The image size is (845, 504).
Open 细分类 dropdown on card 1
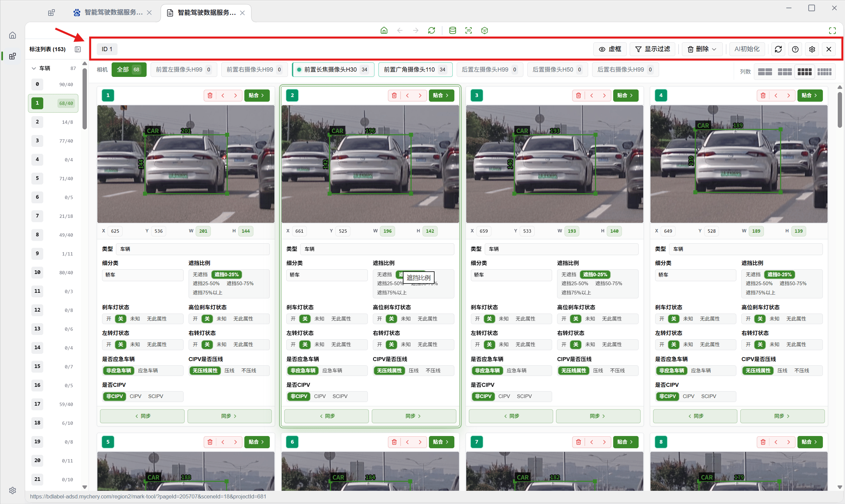pos(143,275)
